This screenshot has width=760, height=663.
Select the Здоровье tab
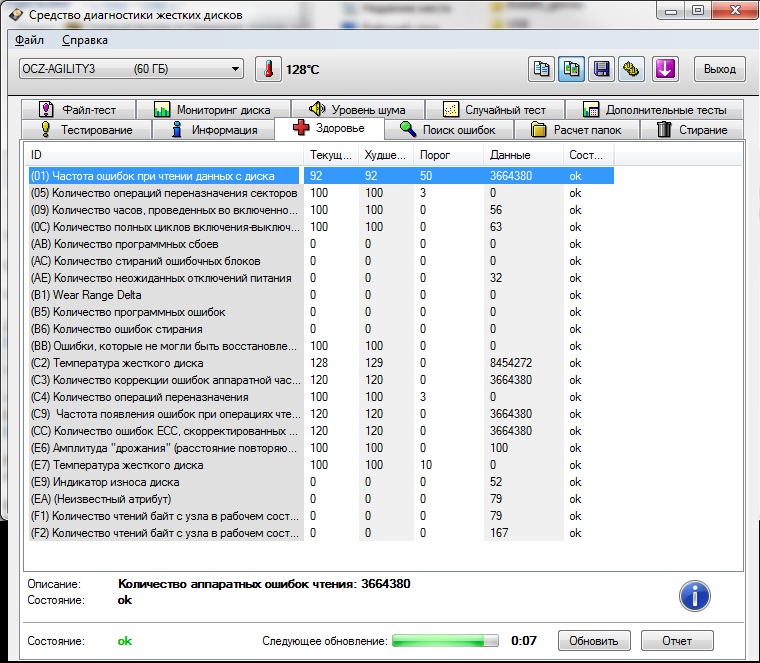pyautogui.click(x=329, y=128)
